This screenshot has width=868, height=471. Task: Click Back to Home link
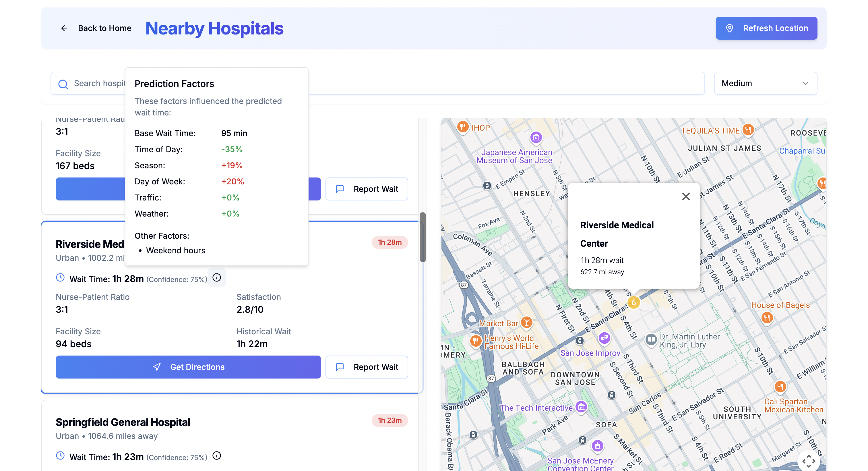(x=104, y=28)
